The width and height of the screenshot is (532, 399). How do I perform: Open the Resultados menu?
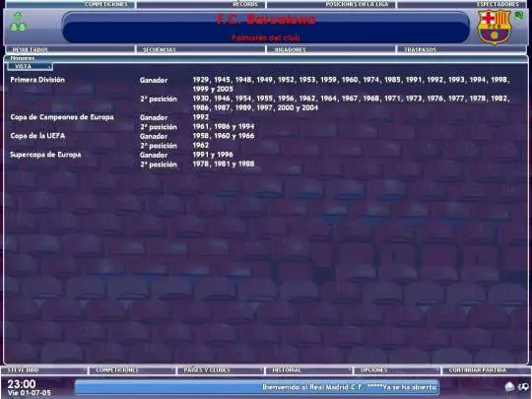[x=70, y=49]
